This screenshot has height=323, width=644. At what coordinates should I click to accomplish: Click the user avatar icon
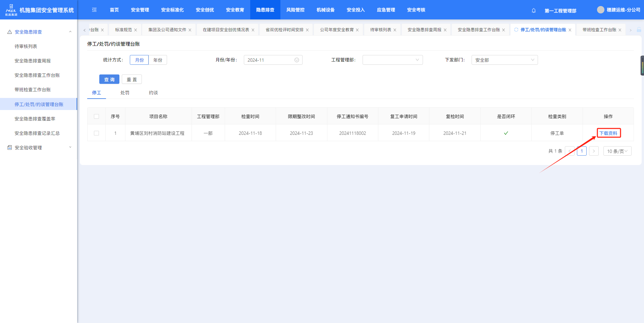point(600,10)
